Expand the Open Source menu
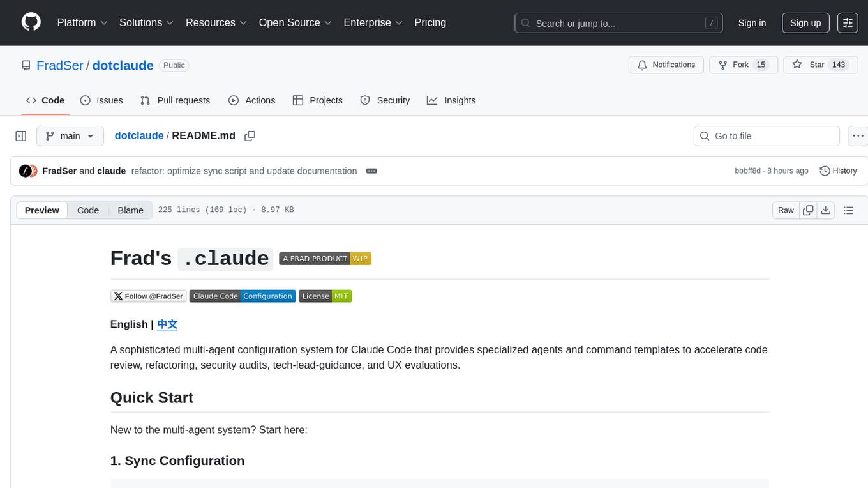Viewport: 868px width, 488px height. [x=296, y=22]
